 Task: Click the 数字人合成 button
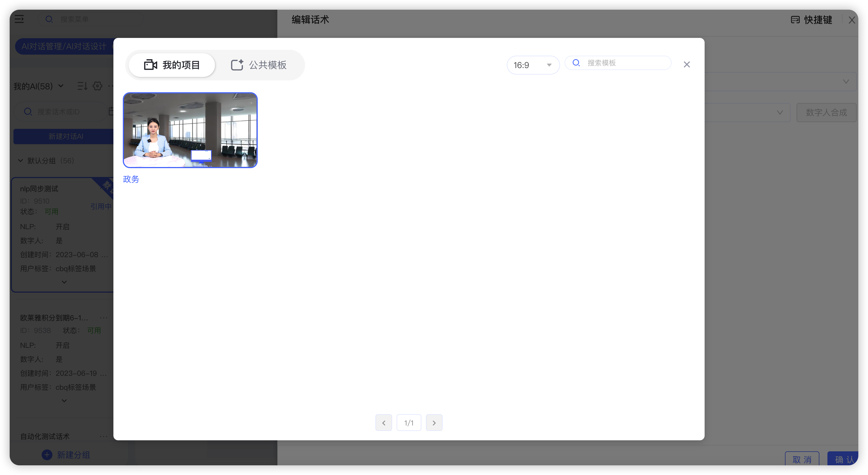(826, 112)
